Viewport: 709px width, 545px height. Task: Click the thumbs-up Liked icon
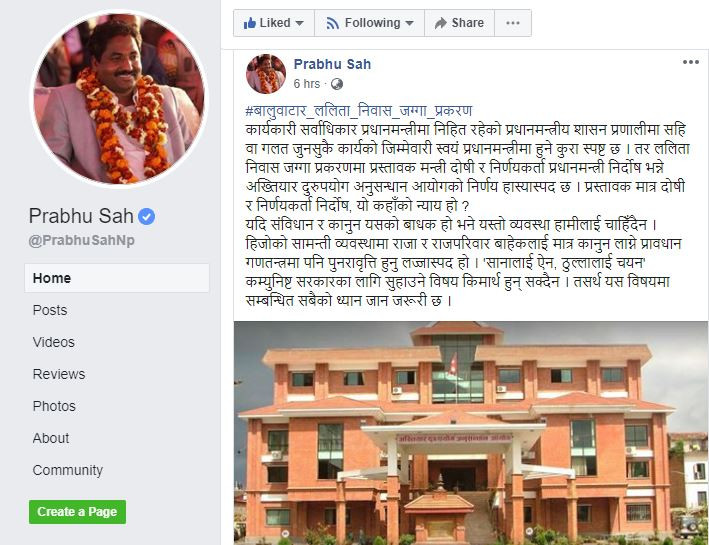pos(250,23)
